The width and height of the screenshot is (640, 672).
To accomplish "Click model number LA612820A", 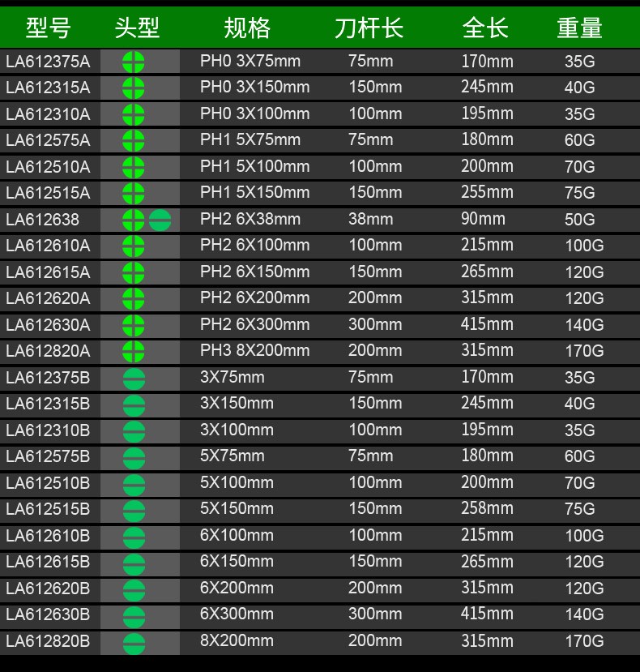I will point(48,352).
